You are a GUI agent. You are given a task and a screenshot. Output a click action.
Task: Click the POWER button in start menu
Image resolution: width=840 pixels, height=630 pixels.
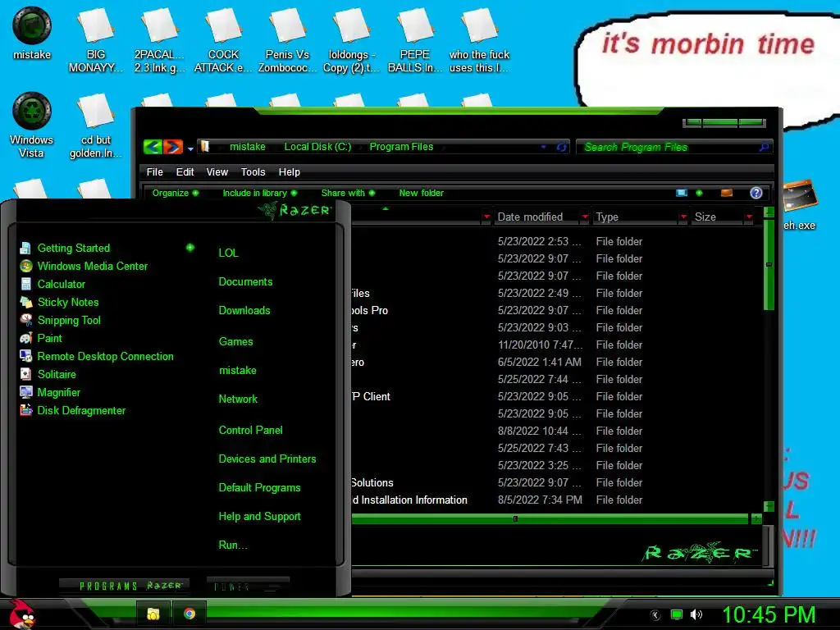248,586
